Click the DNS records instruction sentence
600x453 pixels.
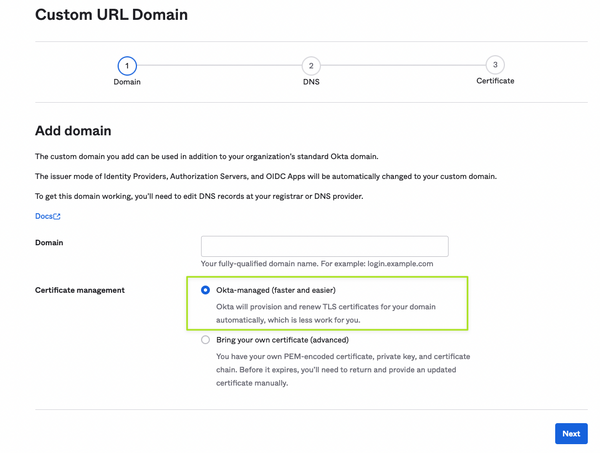(x=199, y=196)
